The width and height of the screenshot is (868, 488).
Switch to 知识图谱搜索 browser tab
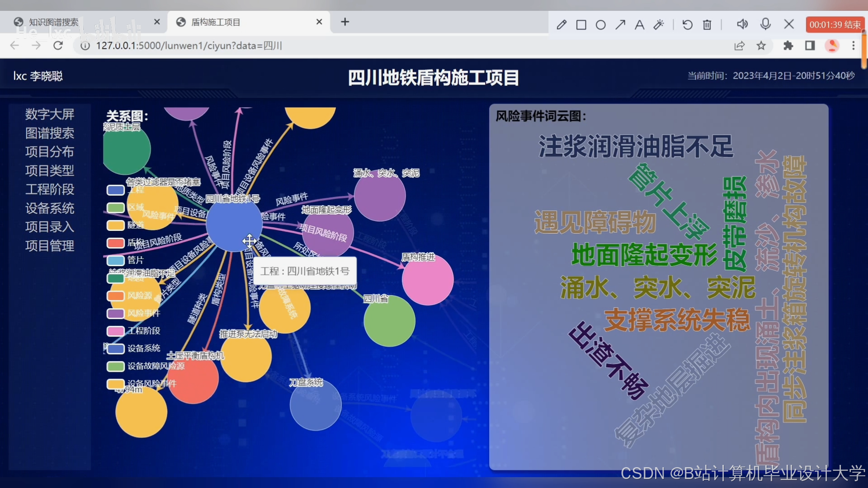[x=53, y=22]
